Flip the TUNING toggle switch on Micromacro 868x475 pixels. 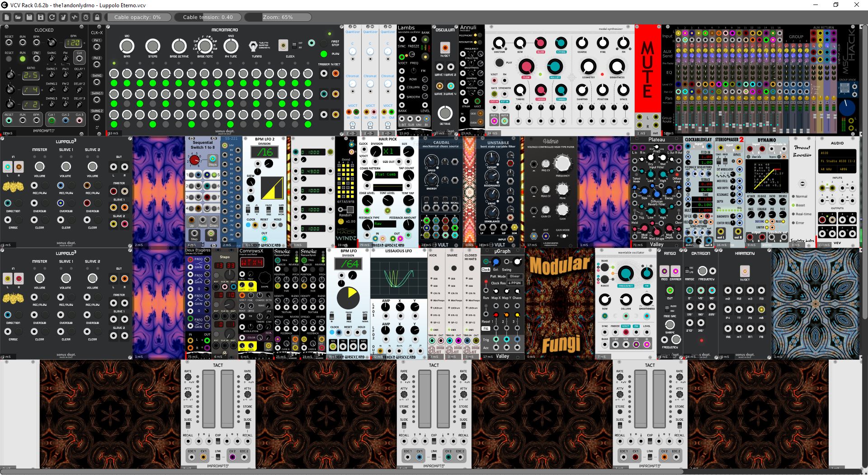point(254,46)
